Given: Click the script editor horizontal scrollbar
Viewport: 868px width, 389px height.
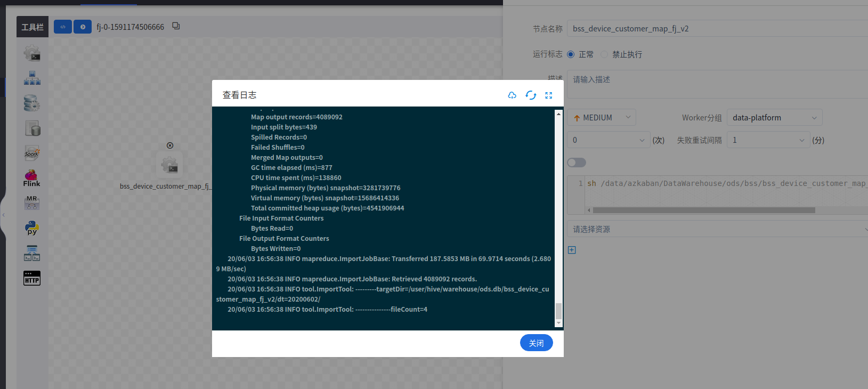Looking at the screenshot, I should (704, 210).
